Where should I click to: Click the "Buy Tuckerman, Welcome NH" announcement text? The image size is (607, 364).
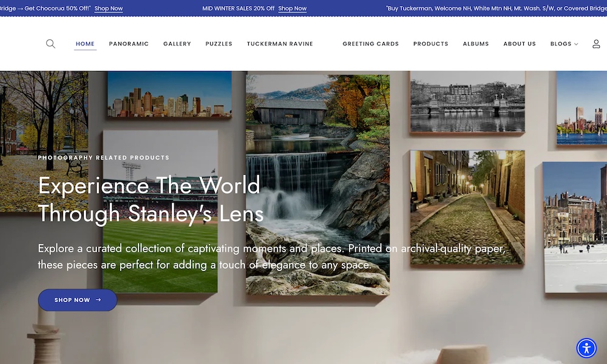497,8
